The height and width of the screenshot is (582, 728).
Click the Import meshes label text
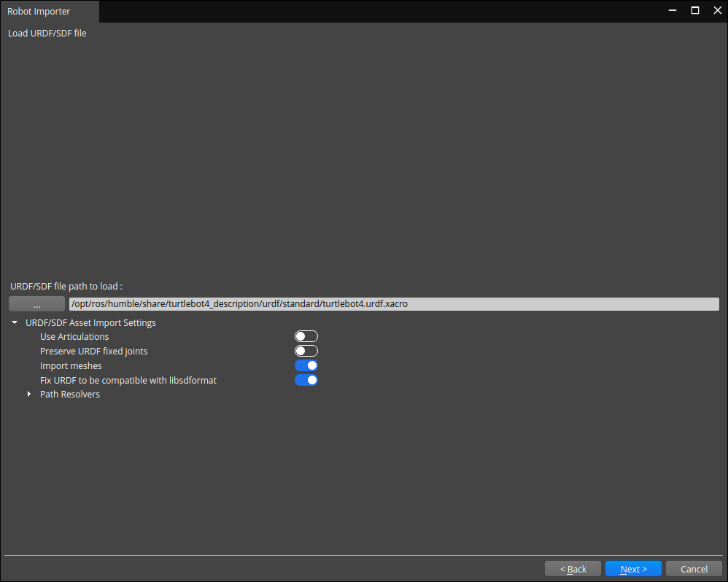click(x=71, y=365)
